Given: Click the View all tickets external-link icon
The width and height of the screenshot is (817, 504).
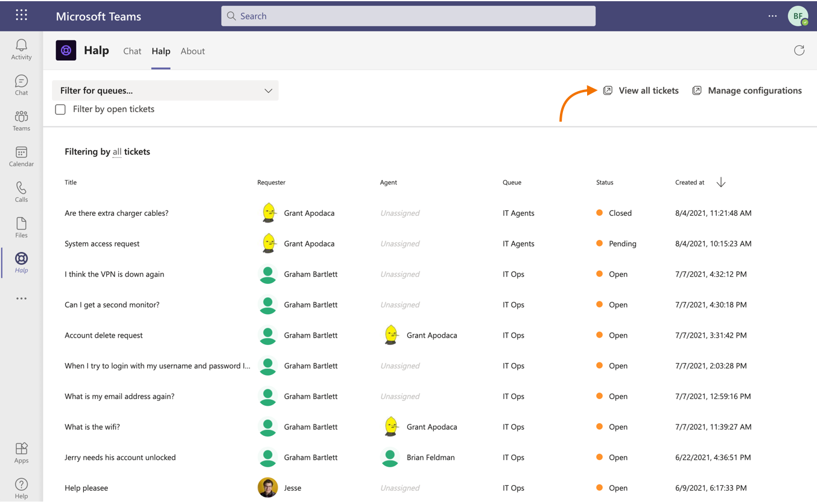Looking at the screenshot, I should (x=608, y=90).
